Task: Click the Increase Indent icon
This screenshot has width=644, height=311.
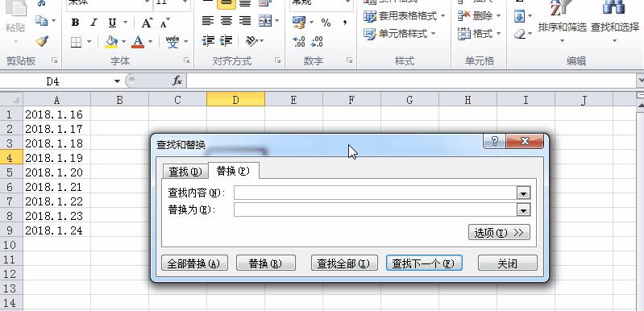Action: coord(226,41)
